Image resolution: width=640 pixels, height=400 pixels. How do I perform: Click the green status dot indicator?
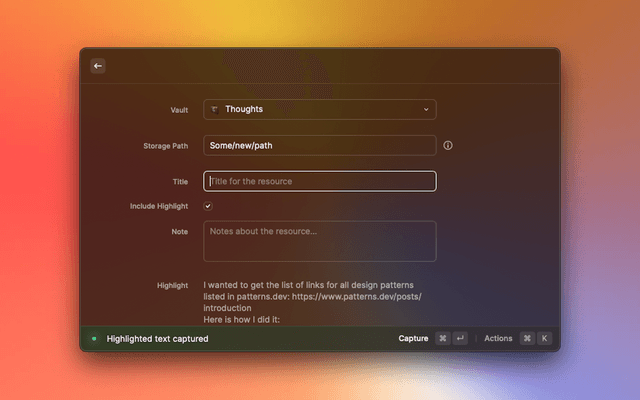pos(94,339)
